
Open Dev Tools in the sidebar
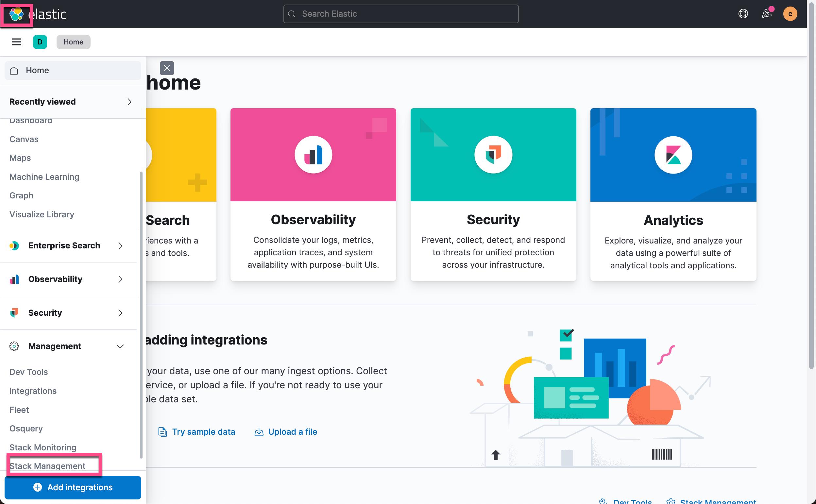pos(29,372)
